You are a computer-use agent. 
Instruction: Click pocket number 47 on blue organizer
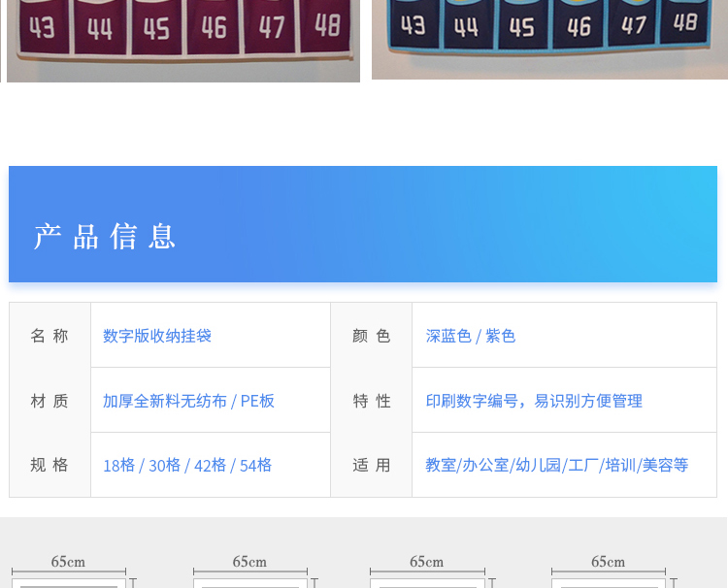[x=634, y=24]
